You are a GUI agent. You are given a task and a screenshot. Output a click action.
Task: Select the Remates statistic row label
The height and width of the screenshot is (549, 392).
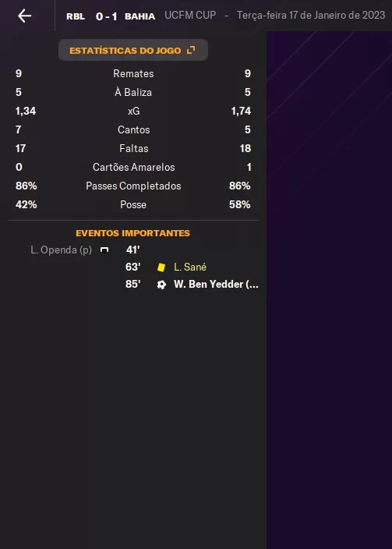tap(133, 73)
